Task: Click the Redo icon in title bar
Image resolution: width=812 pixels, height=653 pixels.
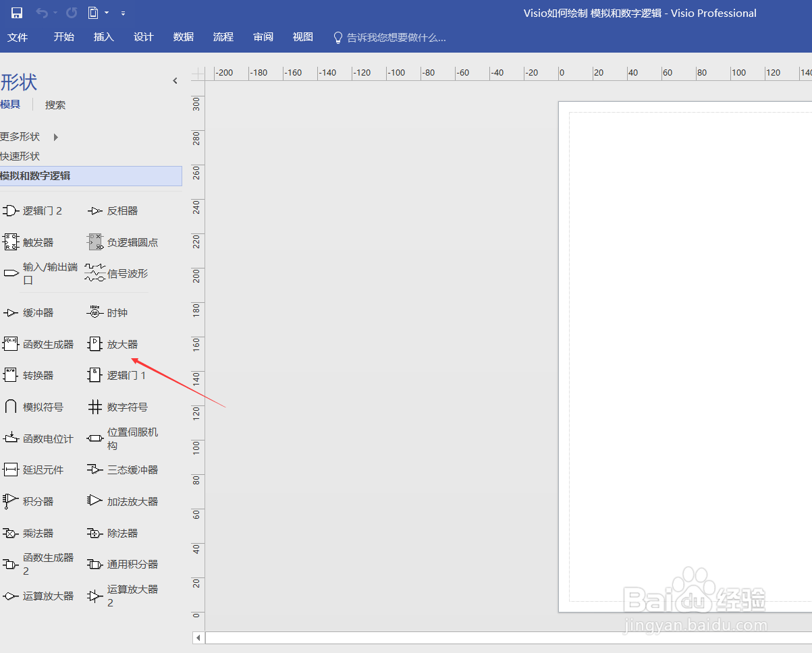Action: (x=72, y=13)
